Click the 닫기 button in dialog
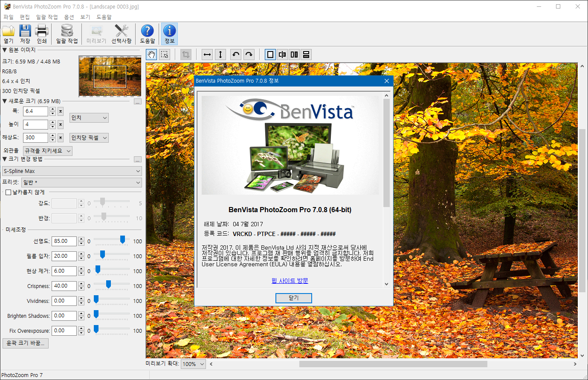The image size is (588, 380). [294, 298]
